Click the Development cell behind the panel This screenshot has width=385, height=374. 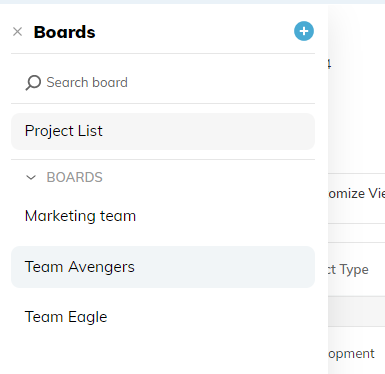click(x=351, y=354)
